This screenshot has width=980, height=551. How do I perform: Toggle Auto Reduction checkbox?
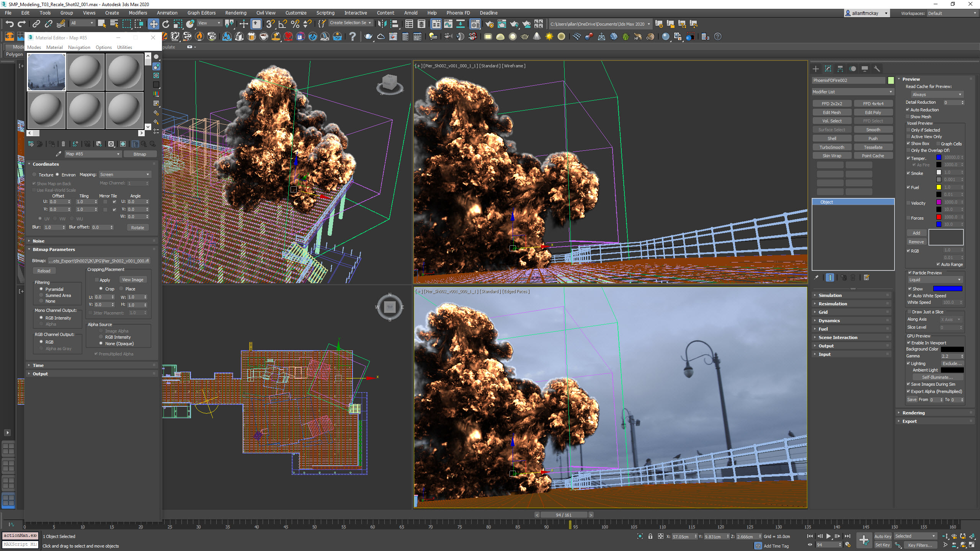(x=908, y=110)
